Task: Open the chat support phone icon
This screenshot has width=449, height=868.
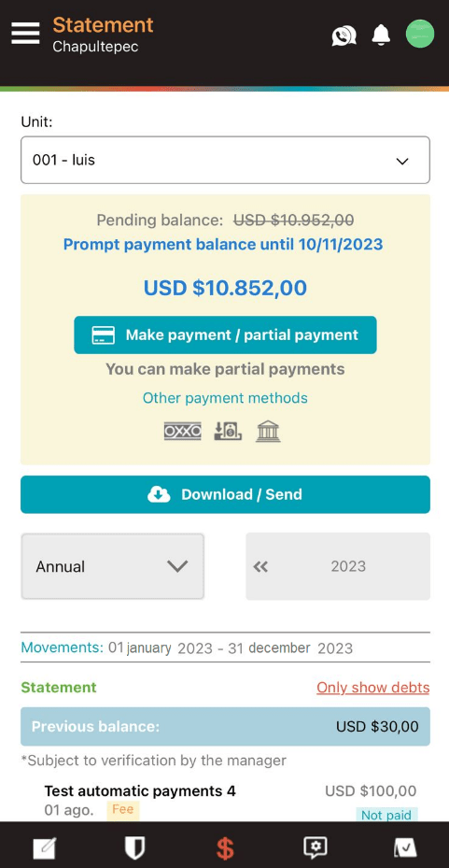Action: [x=344, y=36]
